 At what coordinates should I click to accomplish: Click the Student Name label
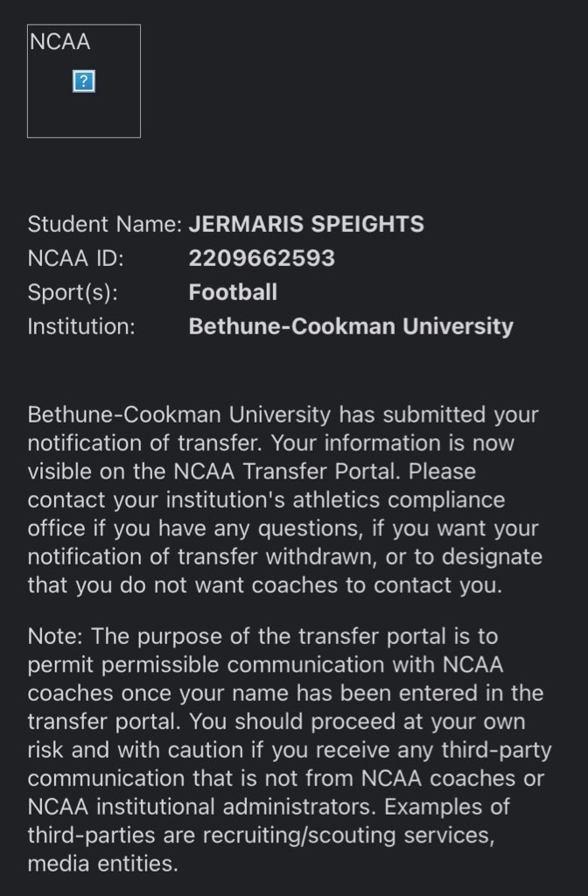[x=105, y=224]
